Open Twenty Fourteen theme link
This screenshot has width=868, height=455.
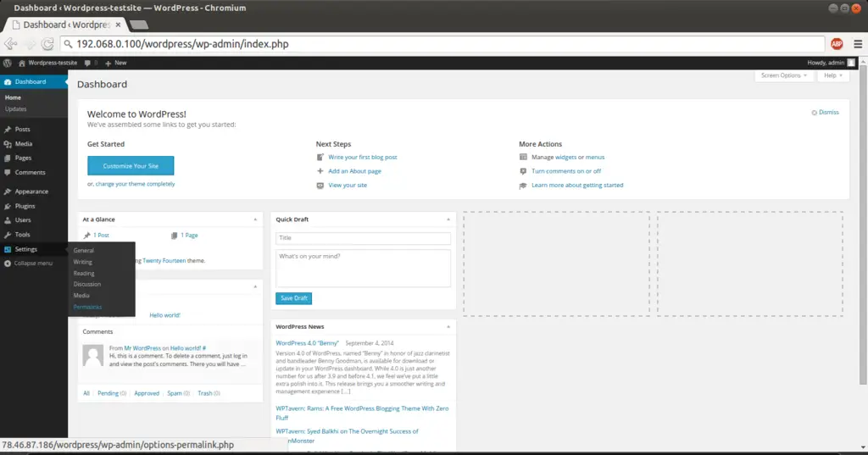164,261
